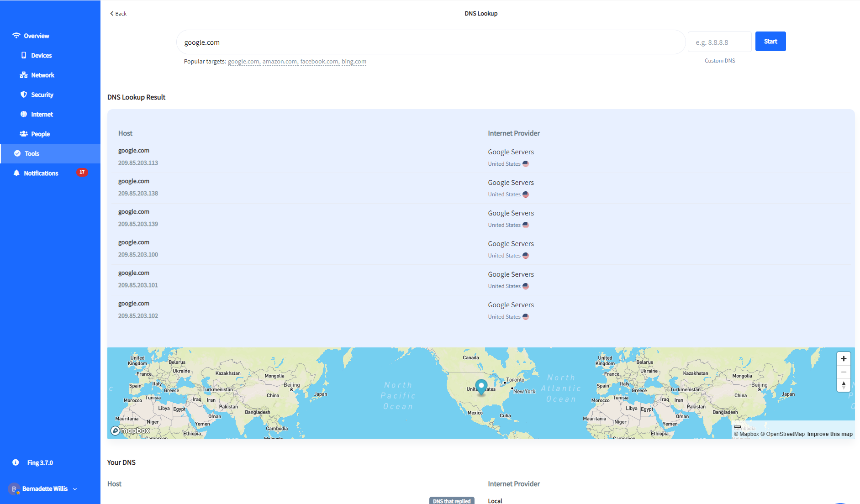Open the People menu item

click(41, 134)
